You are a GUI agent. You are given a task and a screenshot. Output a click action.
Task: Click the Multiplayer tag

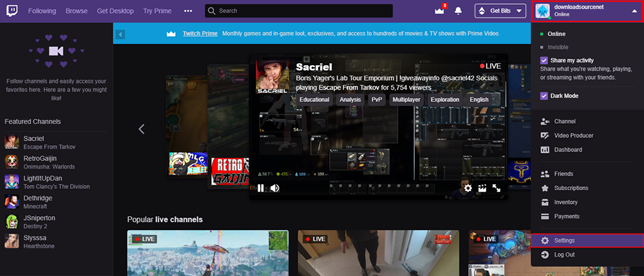(406, 99)
